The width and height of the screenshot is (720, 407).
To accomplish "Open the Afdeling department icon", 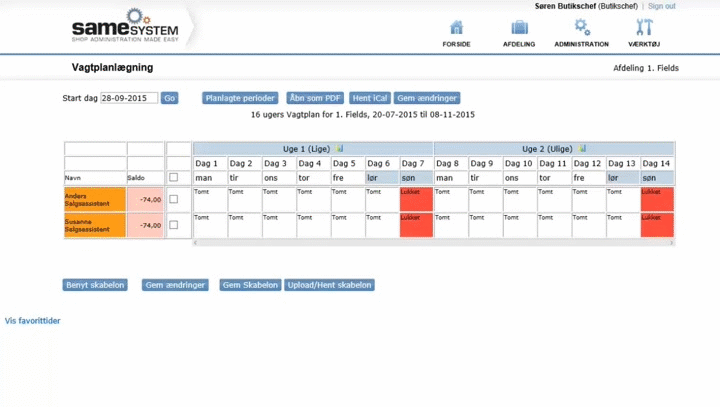I will click(x=519, y=28).
